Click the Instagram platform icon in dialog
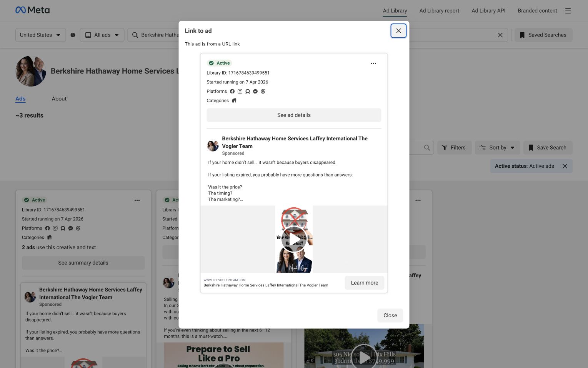Viewport: 588px width, 368px height. pos(240,92)
